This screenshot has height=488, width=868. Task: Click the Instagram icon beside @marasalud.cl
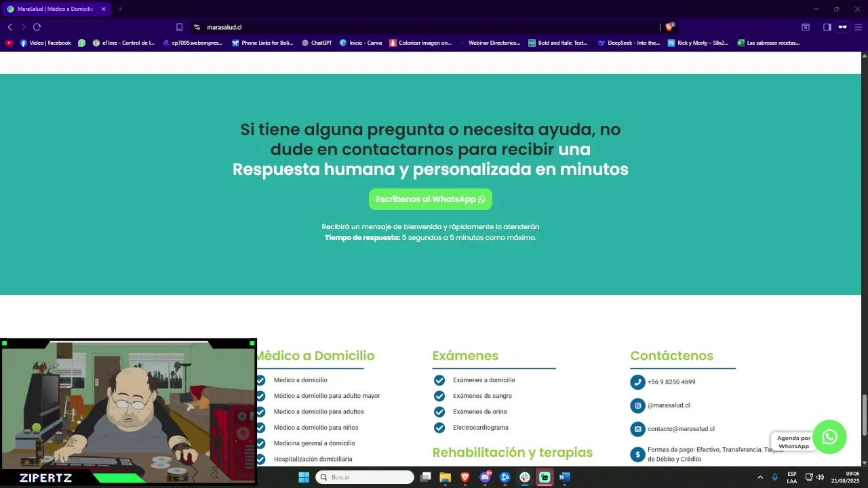tap(637, 405)
